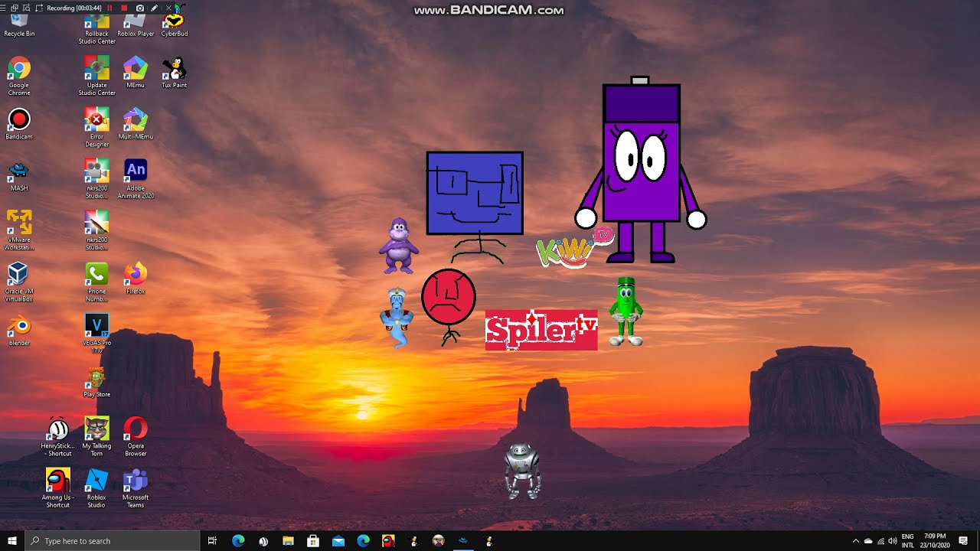Image resolution: width=980 pixels, height=551 pixels.
Task: Activate the Bandicam pencil drawing tool
Action: (x=154, y=8)
